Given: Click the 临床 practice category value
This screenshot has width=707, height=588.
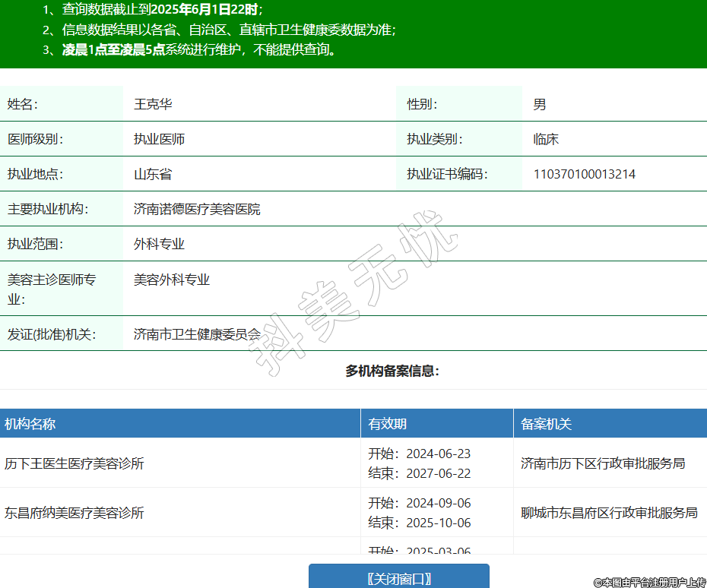Looking at the screenshot, I should click(x=546, y=139).
